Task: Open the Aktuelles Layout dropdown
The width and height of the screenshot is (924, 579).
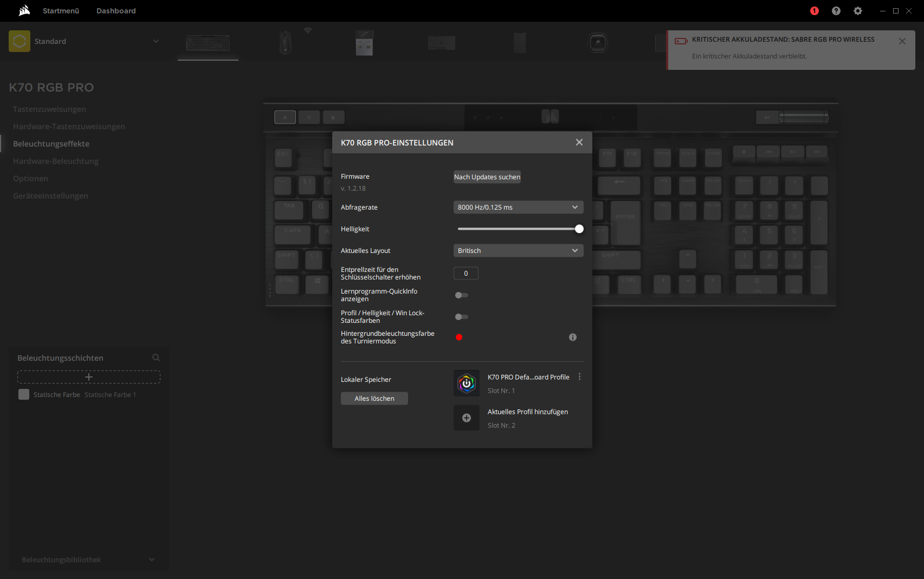Action: pos(519,251)
